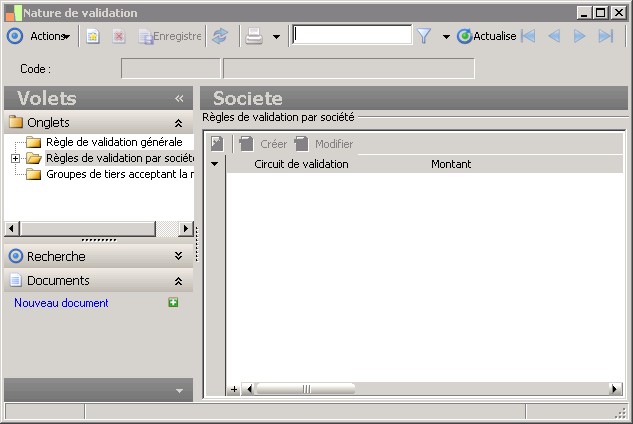Image resolution: width=633 pixels, height=424 pixels.
Task: Collapse the Onglets section
Action: coord(178,123)
